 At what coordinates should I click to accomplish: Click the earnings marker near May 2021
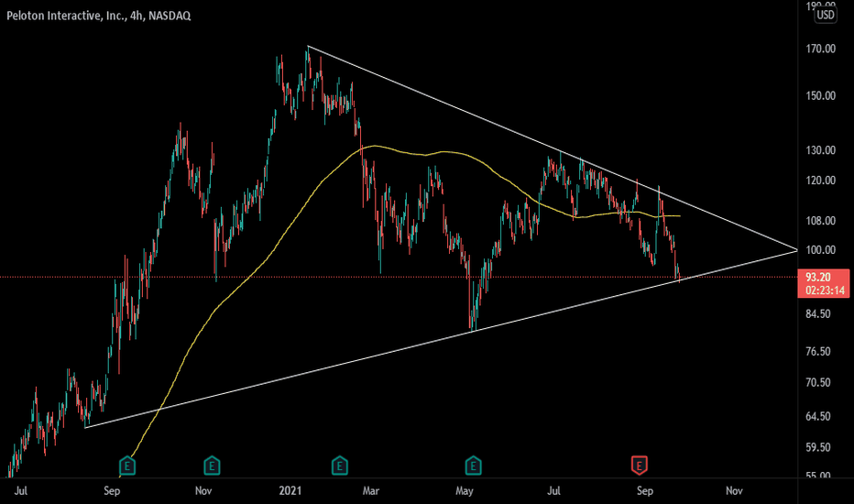474,466
